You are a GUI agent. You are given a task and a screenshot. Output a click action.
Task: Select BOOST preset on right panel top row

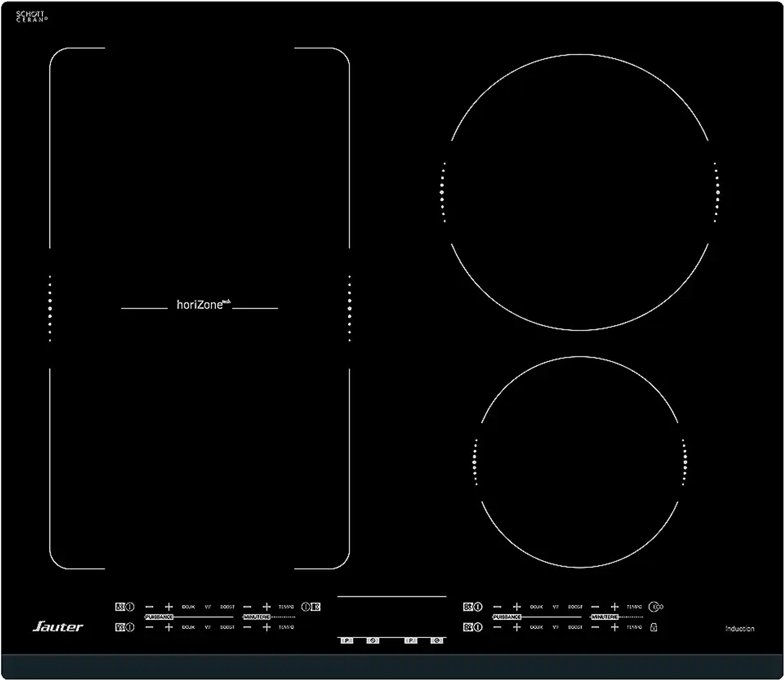point(575,607)
